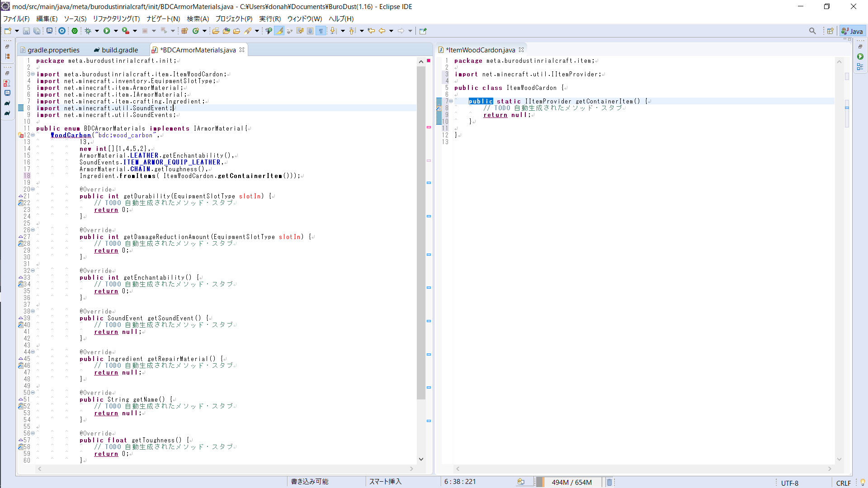Expand the Debug dropdown arrow

97,31
